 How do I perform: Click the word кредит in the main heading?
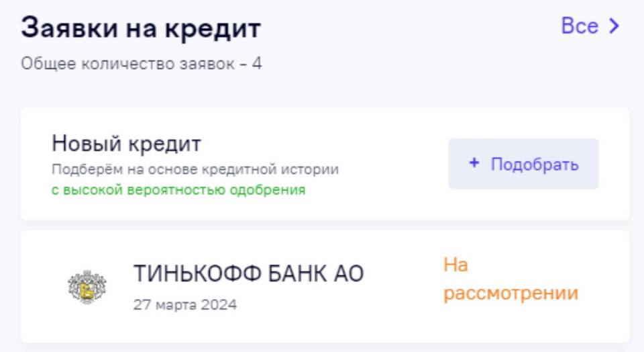tap(213, 29)
